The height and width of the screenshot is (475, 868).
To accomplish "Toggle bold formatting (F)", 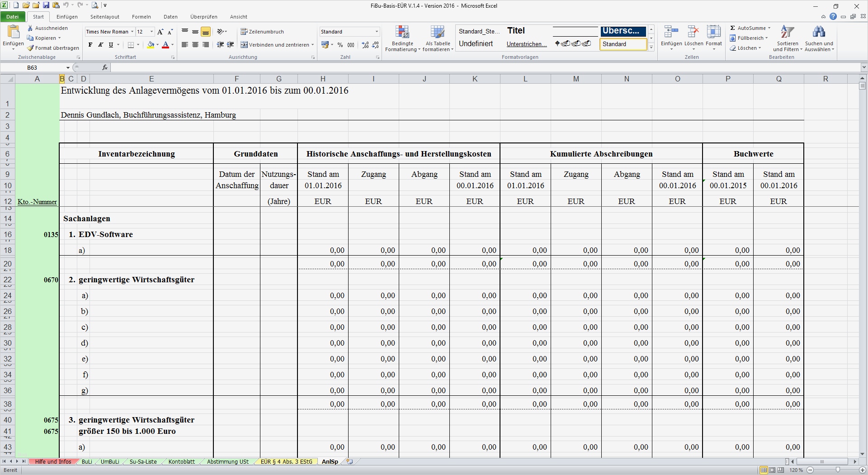I will 90,45.
